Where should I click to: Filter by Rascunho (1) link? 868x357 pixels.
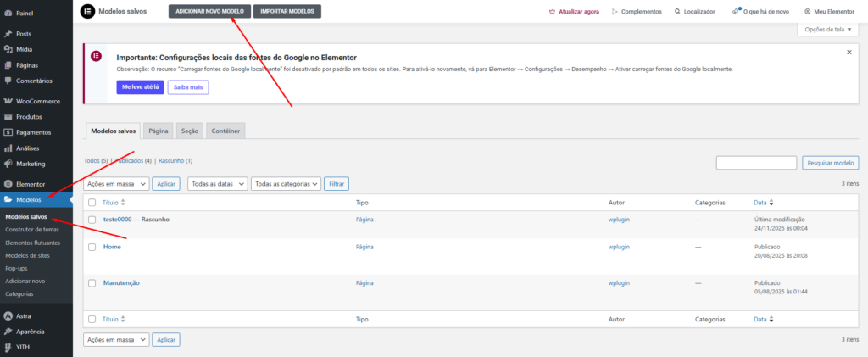[175, 161]
